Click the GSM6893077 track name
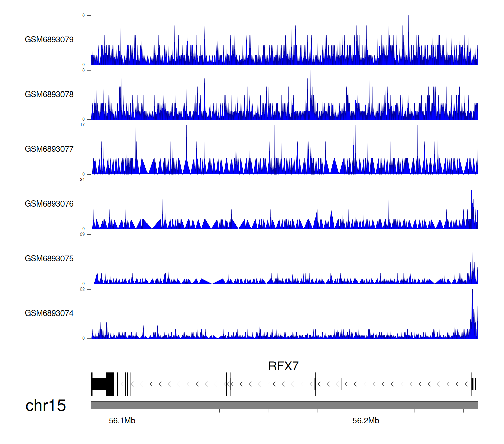The height and width of the screenshot is (444, 504). coord(49,149)
